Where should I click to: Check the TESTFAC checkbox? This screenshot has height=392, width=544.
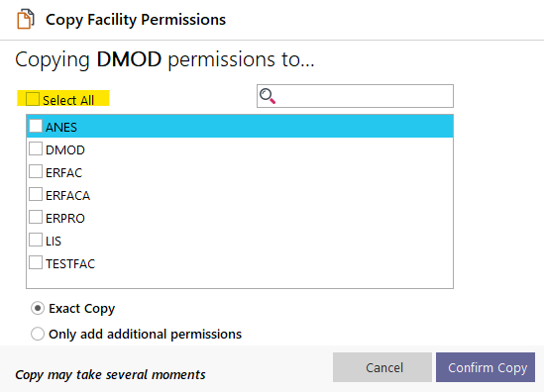[x=36, y=262]
